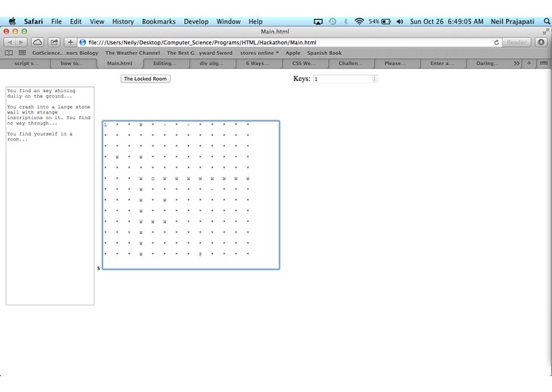The image size is (552, 392).
Task: Click the show all tabs icon
Action: tap(543, 63)
